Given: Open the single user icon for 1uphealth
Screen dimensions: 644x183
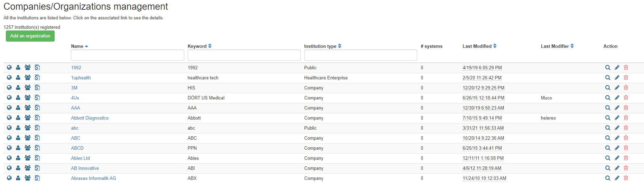Looking at the screenshot, I should click(18, 78).
